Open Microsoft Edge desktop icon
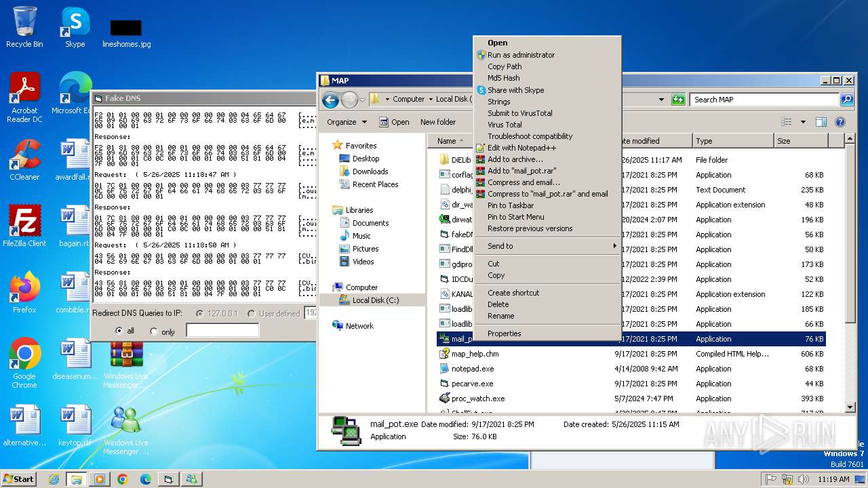Image resolution: width=868 pixels, height=488 pixels. (75, 94)
